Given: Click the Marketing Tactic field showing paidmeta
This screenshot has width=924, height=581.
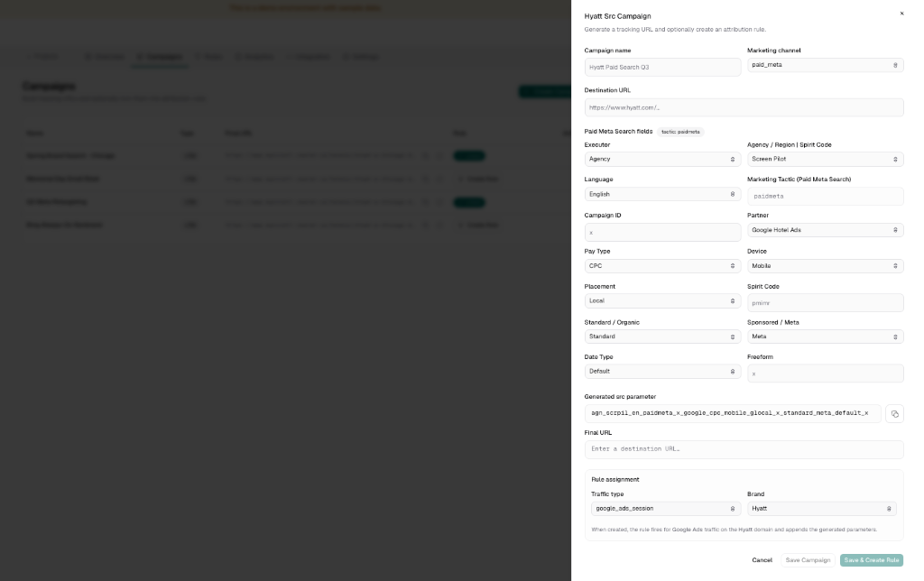Looking at the screenshot, I should [x=825, y=196].
